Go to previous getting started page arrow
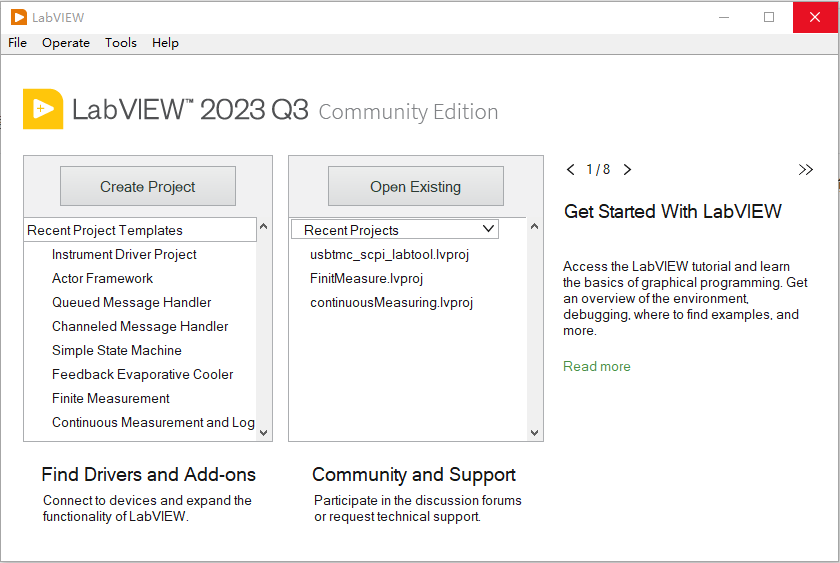This screenshot has height=563, width=840. pos(571,170)
